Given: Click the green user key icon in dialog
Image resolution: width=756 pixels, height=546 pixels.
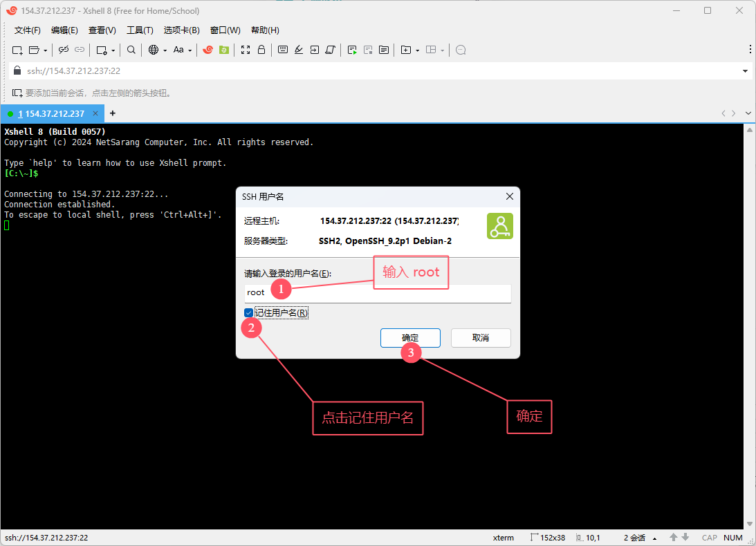Looking at the screenshot, I should [x=500, y=226].
